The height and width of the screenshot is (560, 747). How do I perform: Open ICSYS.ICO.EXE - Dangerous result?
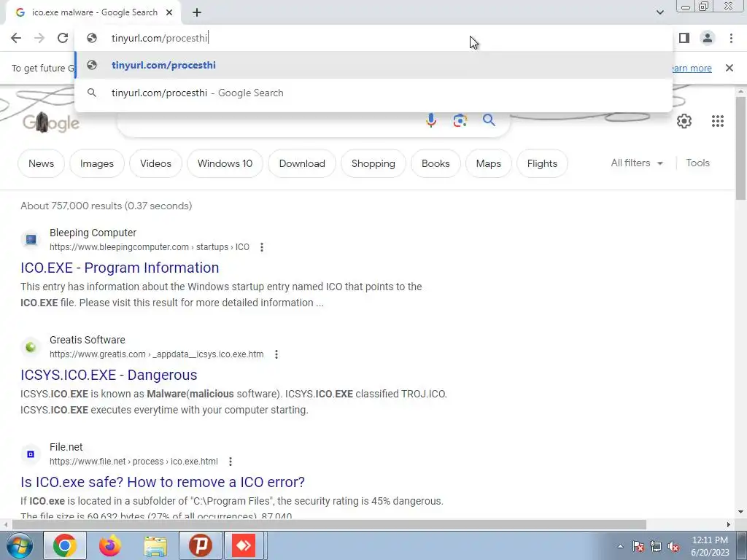pos(109,375)
